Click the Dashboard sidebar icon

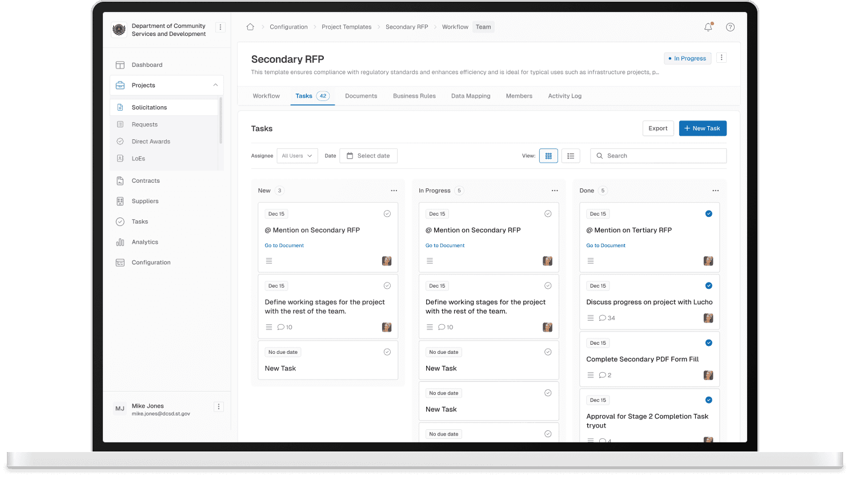(x=120, y=65)
